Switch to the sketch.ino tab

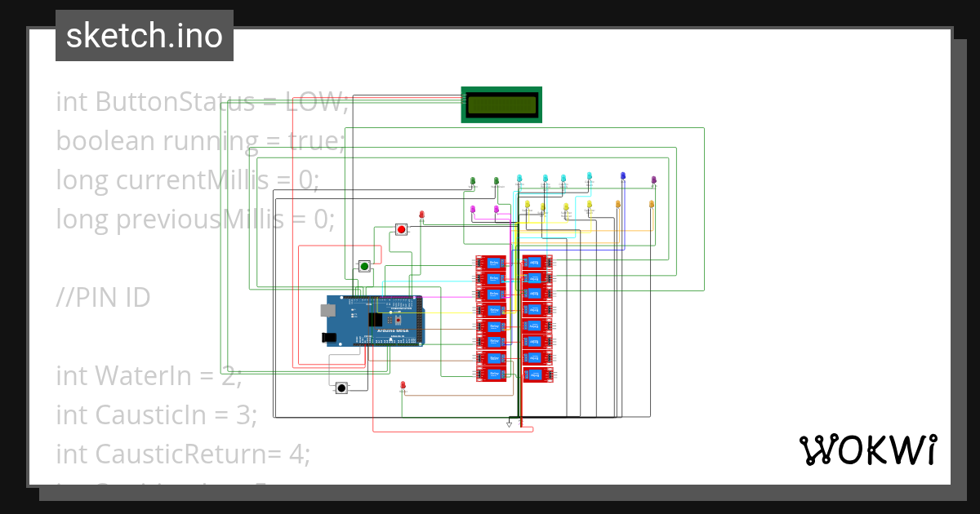(x=144, y=35)
